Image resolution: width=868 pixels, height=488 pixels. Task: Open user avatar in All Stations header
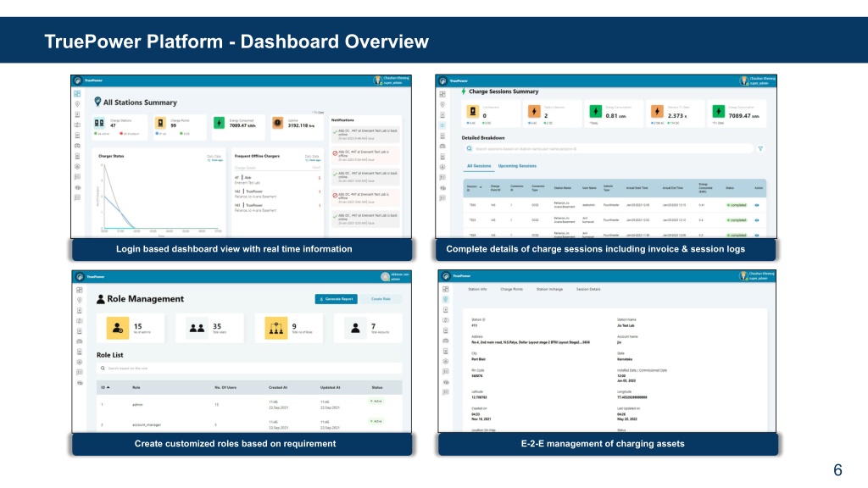point(377,80)
